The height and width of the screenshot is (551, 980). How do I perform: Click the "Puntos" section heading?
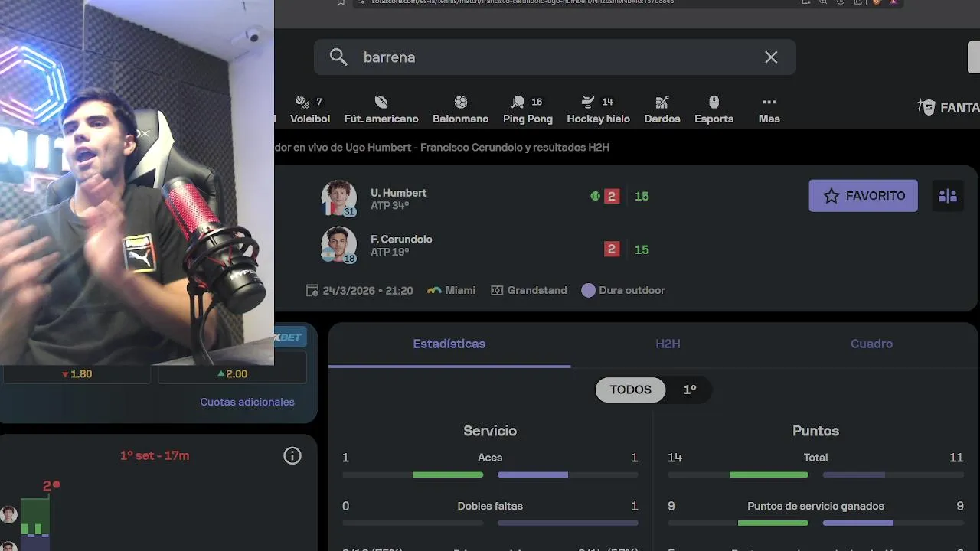coord(815,431)
